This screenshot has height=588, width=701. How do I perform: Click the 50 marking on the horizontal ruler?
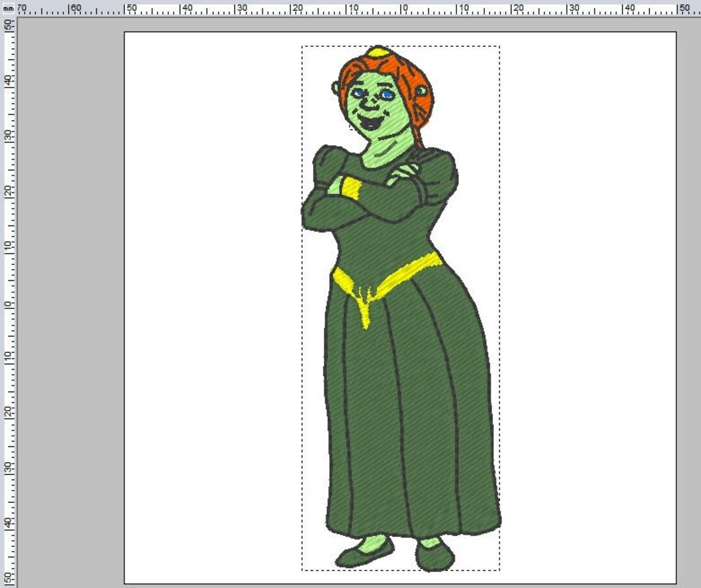tap(132, 6)
